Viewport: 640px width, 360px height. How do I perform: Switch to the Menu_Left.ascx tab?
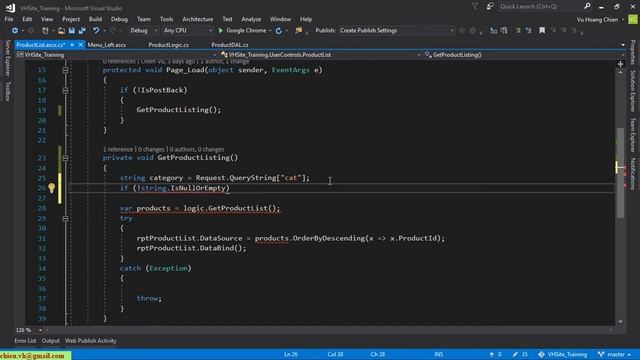pos(107,45)
